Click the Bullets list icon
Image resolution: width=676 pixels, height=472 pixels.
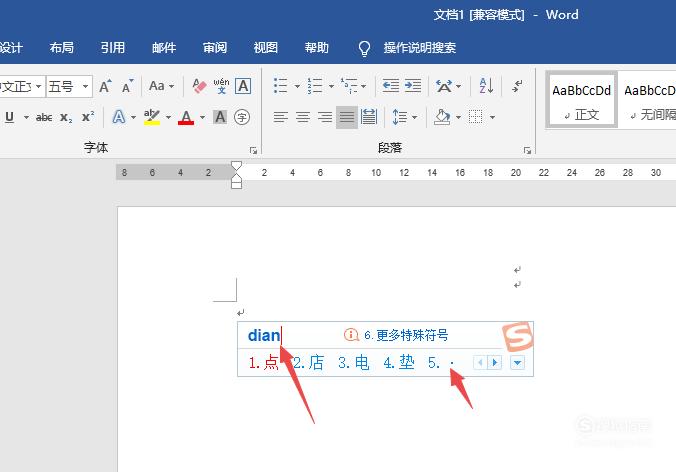(x=281, y=86)
